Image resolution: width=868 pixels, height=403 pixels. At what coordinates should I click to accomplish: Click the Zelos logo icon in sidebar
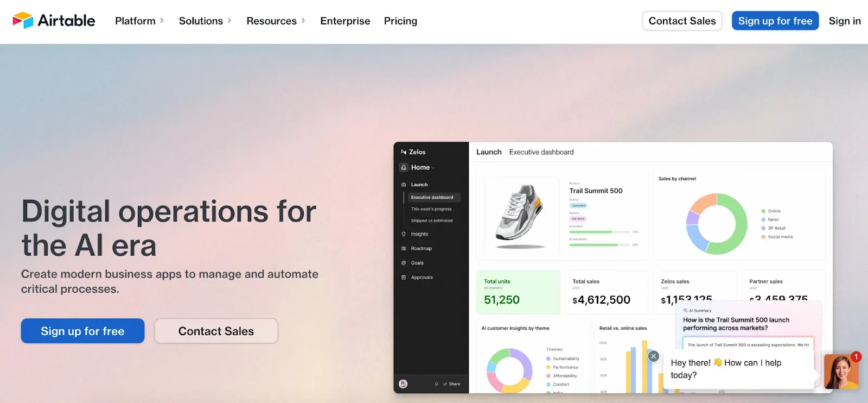point(404,152)
